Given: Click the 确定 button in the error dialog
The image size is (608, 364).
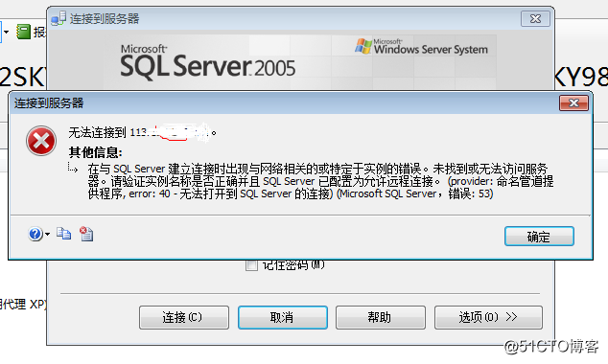Looking at the screenshot, I should (539, 237).
